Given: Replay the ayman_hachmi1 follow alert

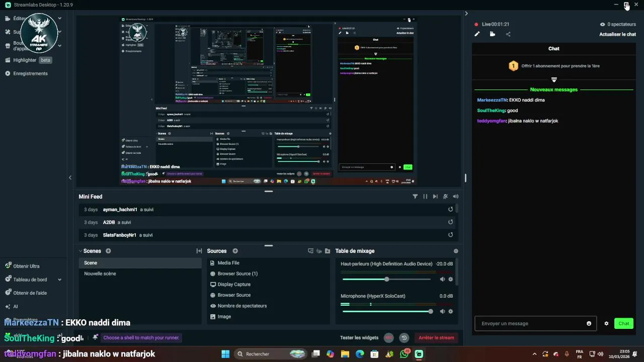Looking at the screenshot, I should pyautogui.click(x=450, y=209).
